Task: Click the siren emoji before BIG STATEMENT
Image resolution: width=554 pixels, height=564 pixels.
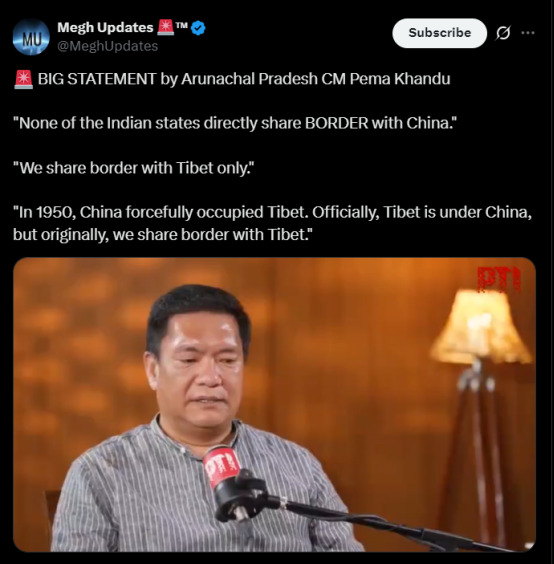Action: click(23, 80)
